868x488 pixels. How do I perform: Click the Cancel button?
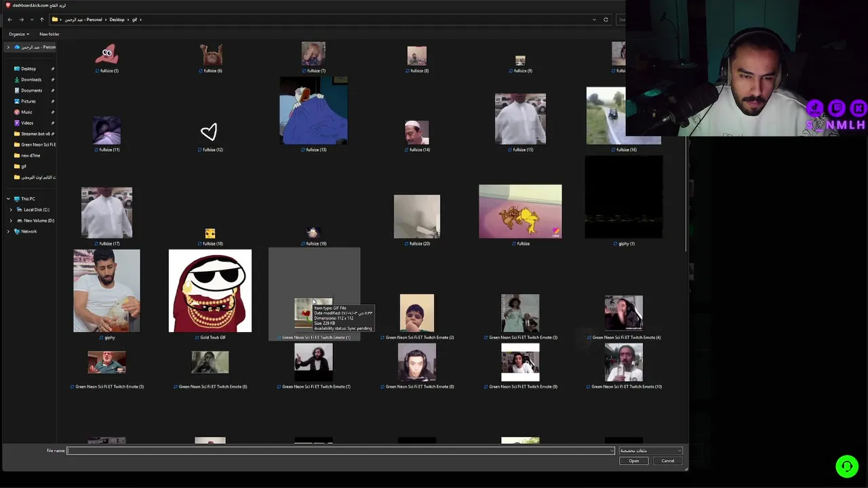pyautogui.click(x=668, y=461)
